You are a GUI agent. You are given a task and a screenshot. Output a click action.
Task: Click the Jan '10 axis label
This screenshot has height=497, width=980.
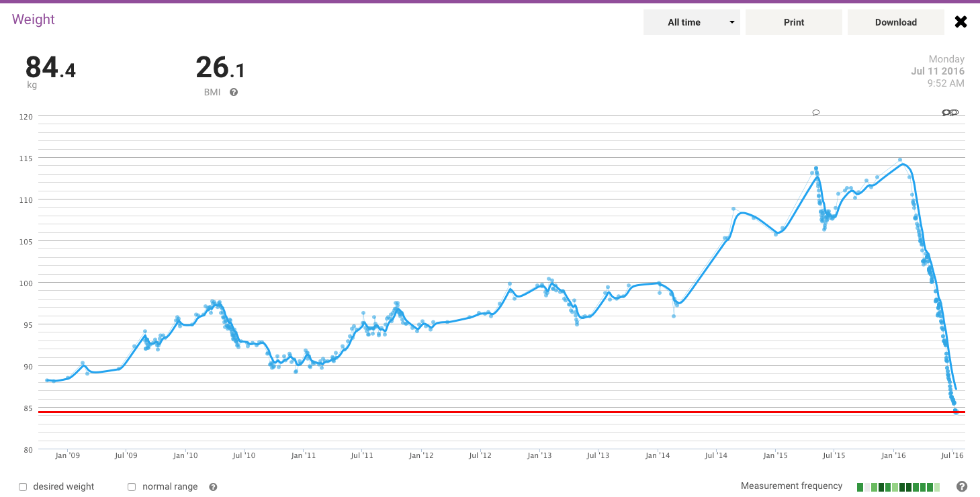point(185,456)
